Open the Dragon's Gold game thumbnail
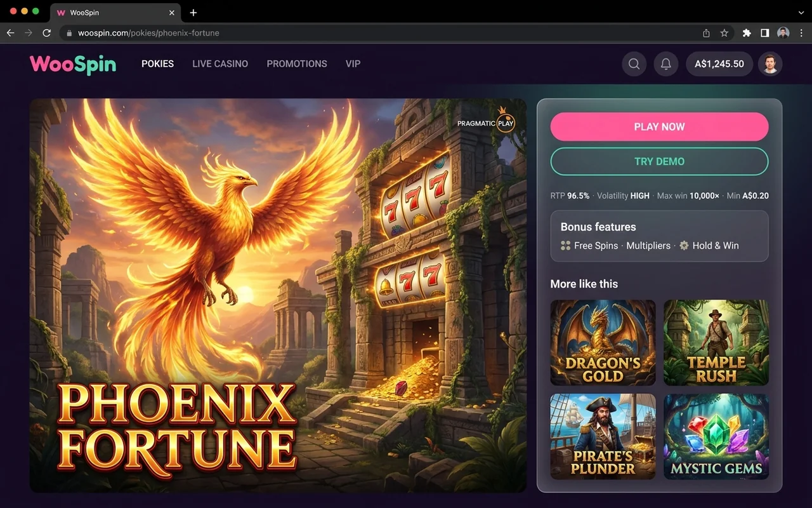Image resolution: width=812 pixels, height=508 pixels. 603,343
